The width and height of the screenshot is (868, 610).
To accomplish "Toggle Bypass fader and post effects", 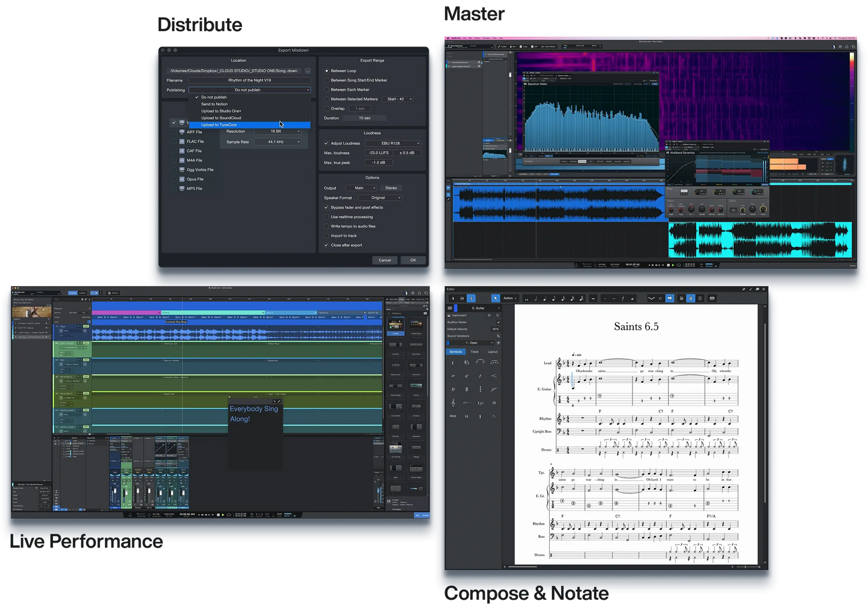I will pos(327,207).
